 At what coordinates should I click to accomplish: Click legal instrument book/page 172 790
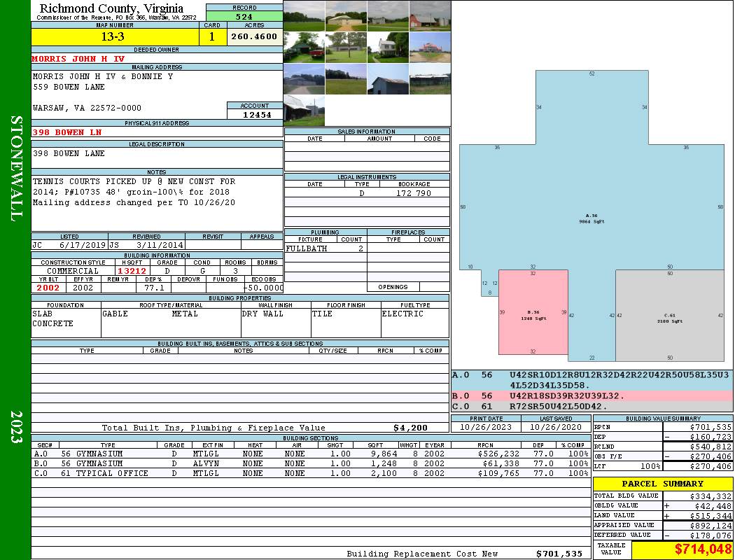coord(414,192)
